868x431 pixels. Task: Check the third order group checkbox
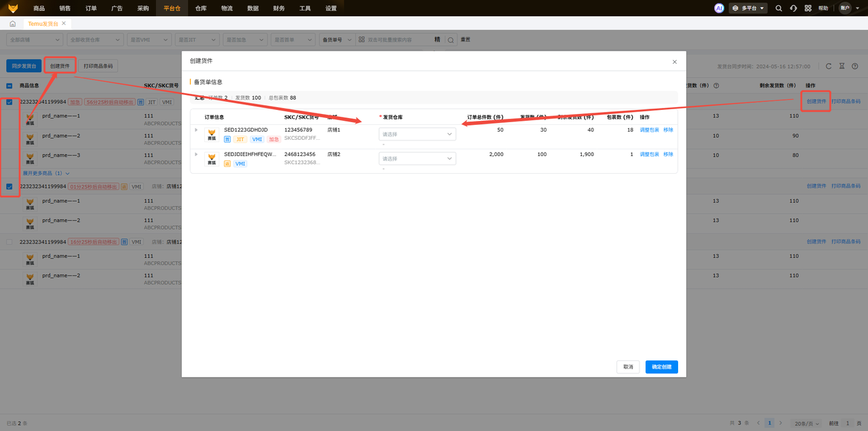9,242
